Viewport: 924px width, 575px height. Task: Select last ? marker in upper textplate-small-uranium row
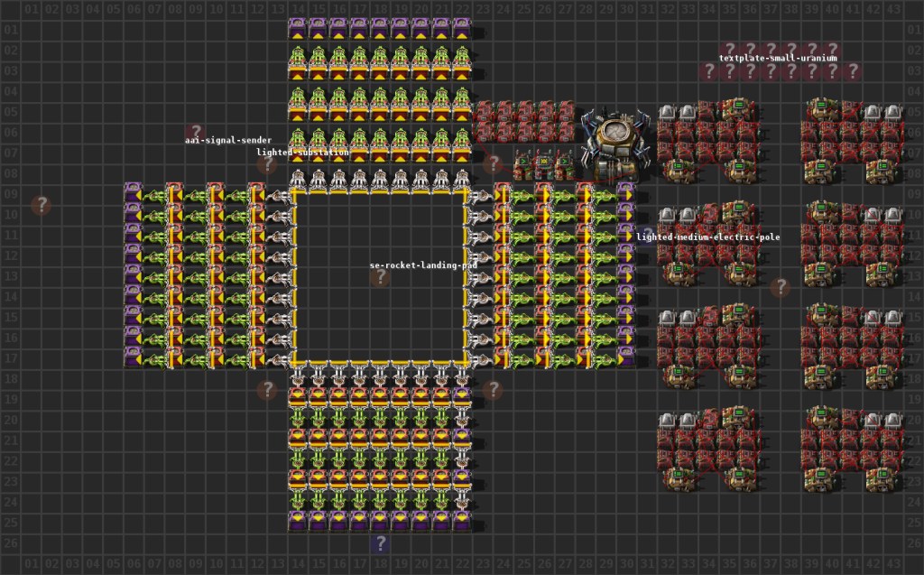[x=832, y=51]
